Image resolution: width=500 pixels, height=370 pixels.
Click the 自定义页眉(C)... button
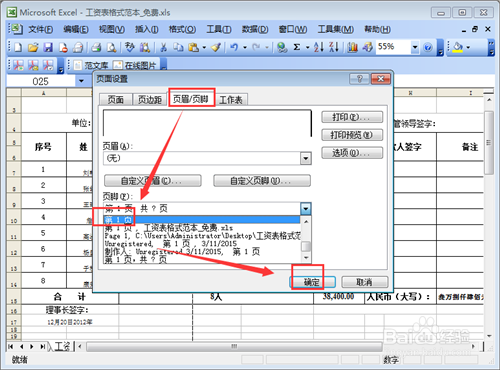point(153,181)
